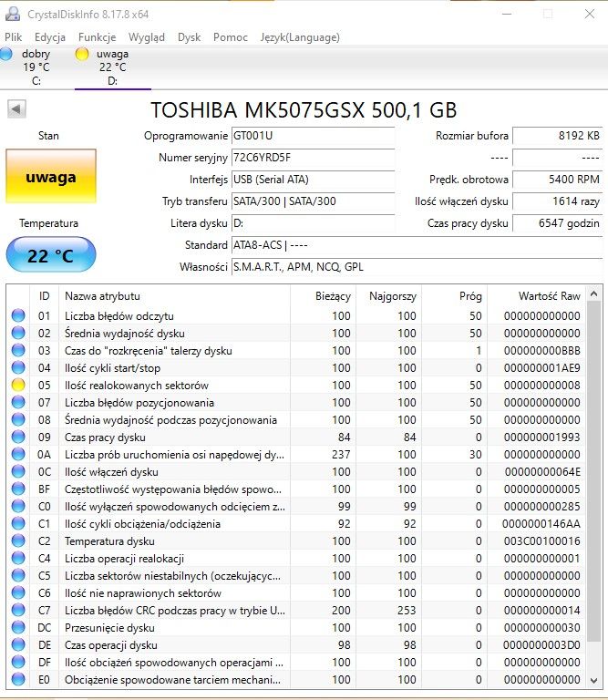Click the interface field USB (Serial ATA)
Image resolution: width=608 pixels, height=700 pixels.
[313, 180]
